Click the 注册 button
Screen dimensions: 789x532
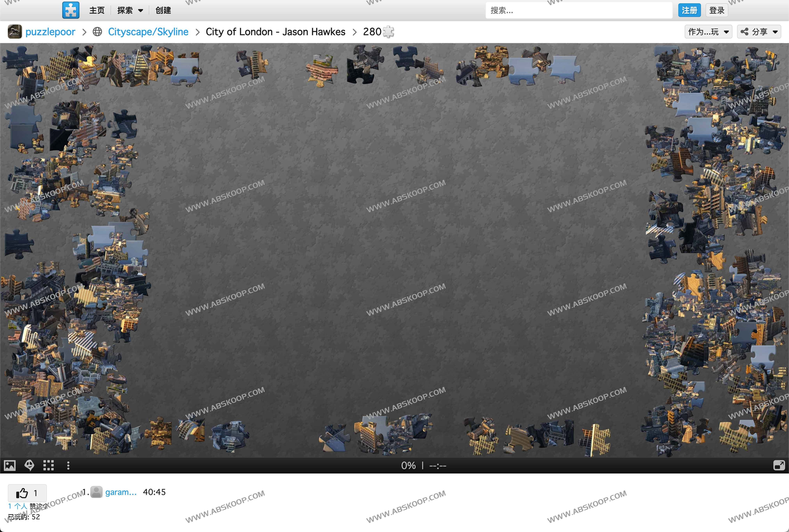click(689, 10)
